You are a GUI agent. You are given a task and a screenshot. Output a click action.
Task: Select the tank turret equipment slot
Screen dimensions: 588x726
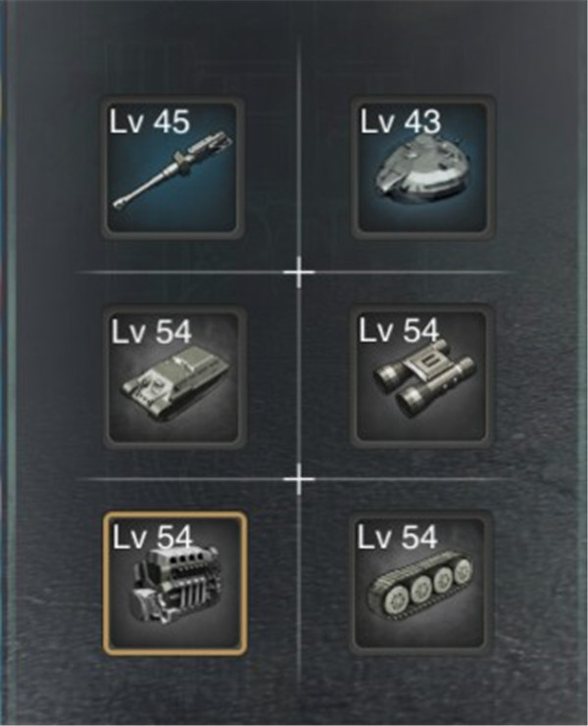click(x=421, y=168)
